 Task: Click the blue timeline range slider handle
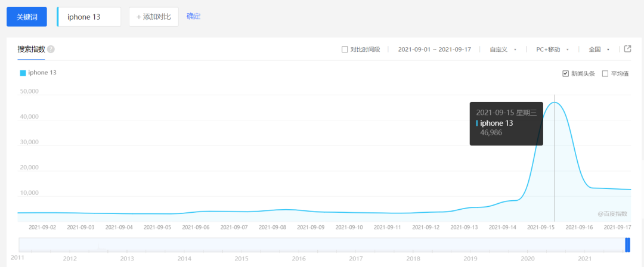[627, 245]
